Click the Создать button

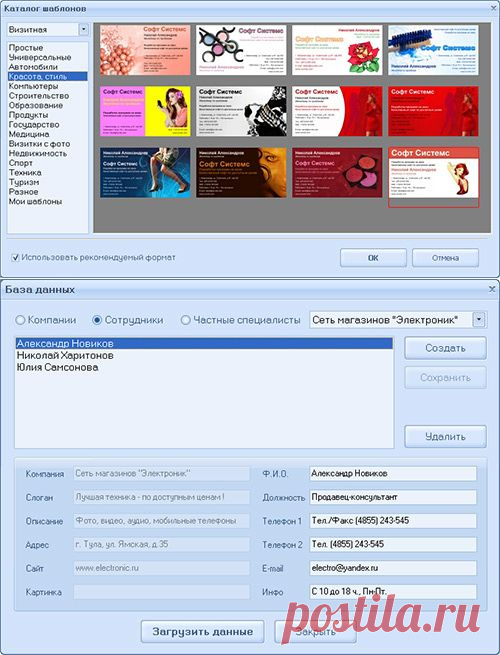tap(445, 348)
